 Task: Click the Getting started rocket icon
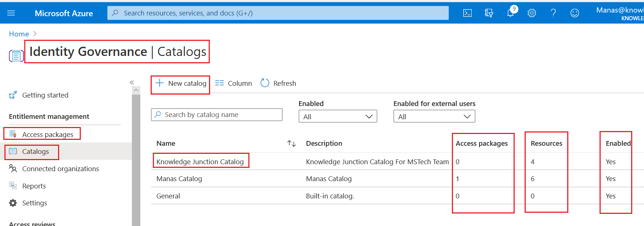click(x=13, y=95)
